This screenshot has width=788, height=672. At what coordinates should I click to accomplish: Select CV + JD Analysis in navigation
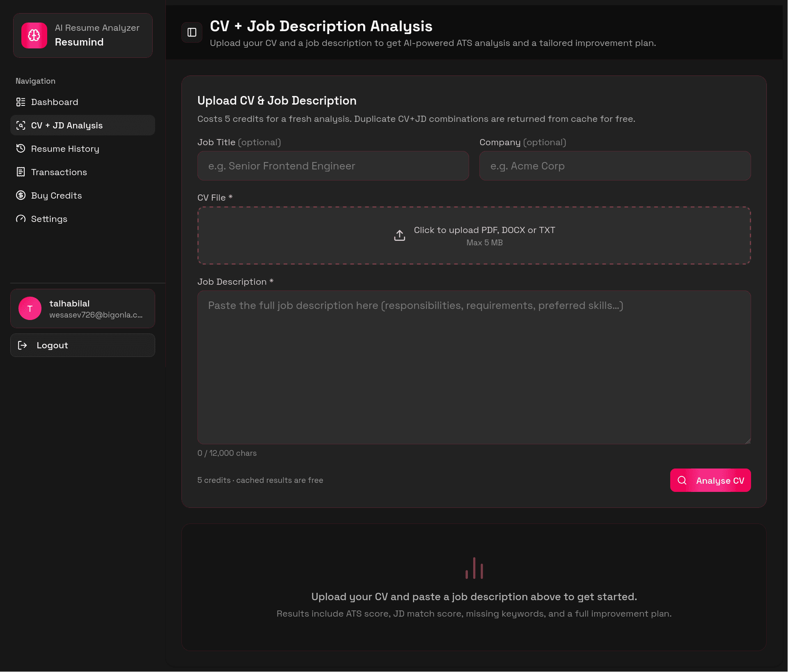pyautogui.click(x=82, y=126)
